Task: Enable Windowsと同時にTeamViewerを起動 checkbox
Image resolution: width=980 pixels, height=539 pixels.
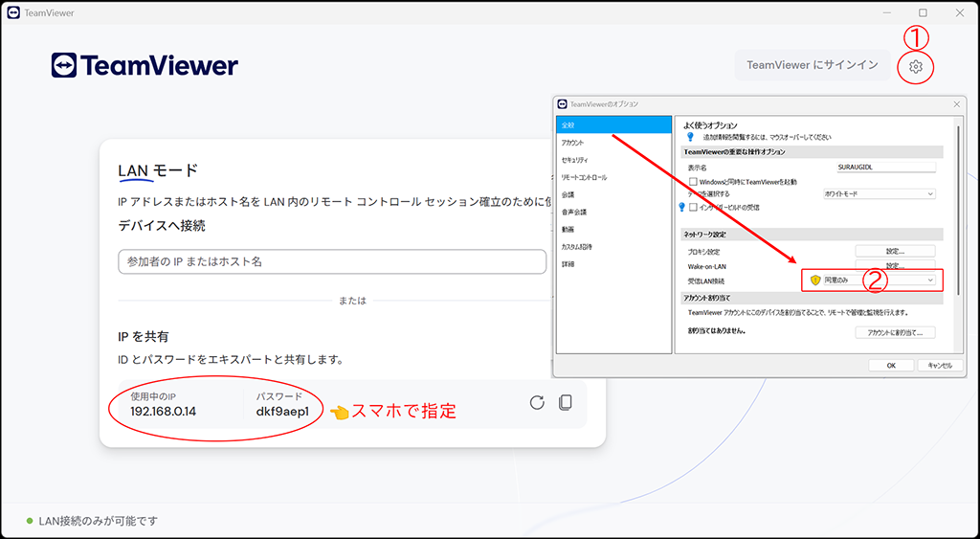Action: [693, 181]
